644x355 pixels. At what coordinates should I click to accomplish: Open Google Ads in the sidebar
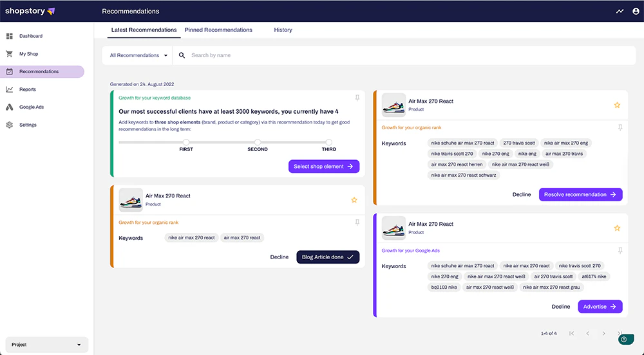pos(31,107)
